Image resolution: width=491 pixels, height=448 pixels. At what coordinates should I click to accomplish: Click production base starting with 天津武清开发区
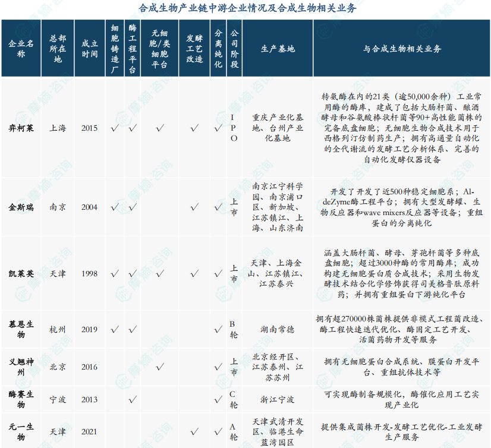tap(278, 432)
